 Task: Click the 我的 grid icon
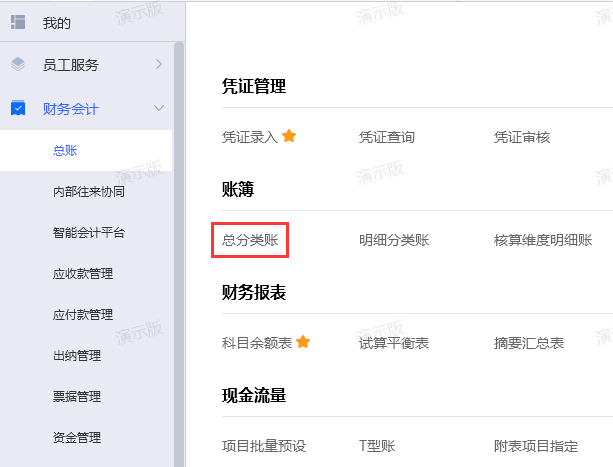[18, 22]
